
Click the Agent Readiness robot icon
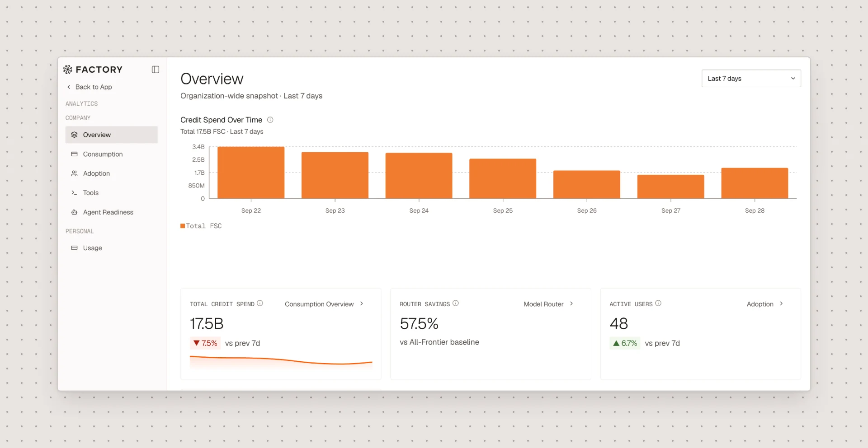coord(75,212)
